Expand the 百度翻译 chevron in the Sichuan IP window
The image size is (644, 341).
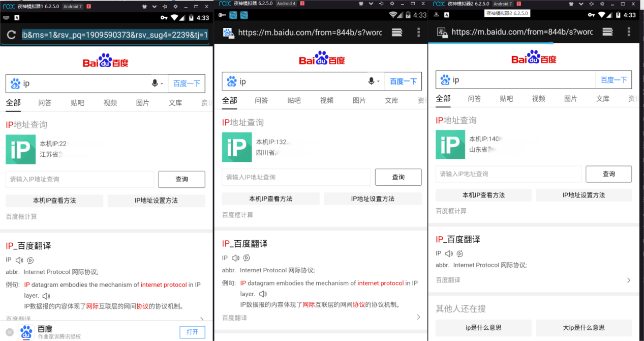pos(418,317)
